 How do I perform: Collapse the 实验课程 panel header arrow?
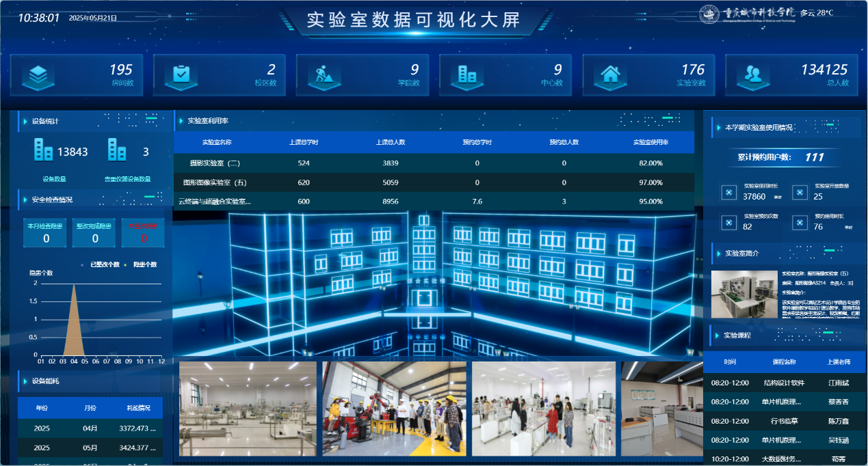[718, 335]
